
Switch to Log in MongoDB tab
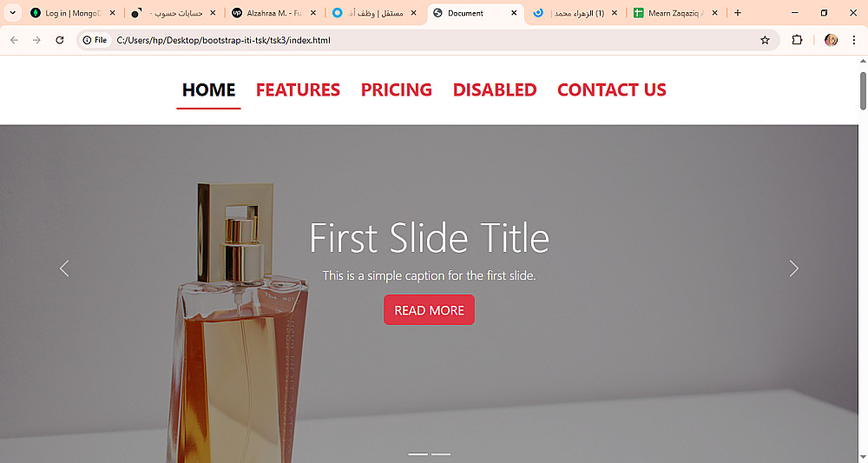pyautogui.click(x=73, y=13)
